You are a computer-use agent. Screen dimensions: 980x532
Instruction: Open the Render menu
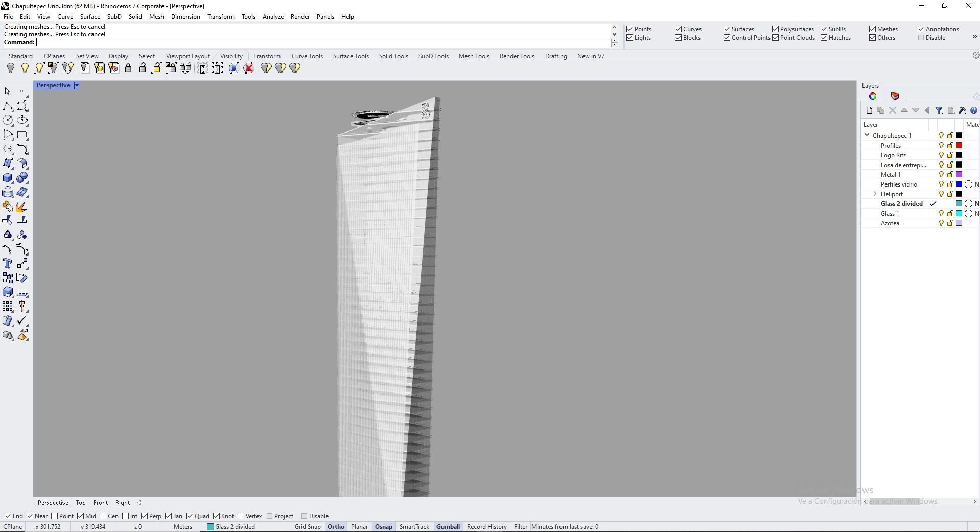(300, 17)
